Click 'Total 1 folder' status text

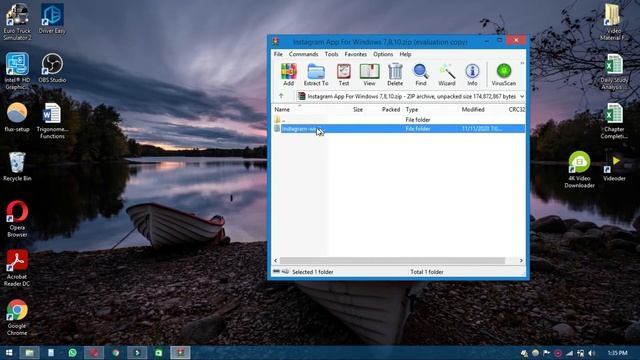[x=427, y=272]
